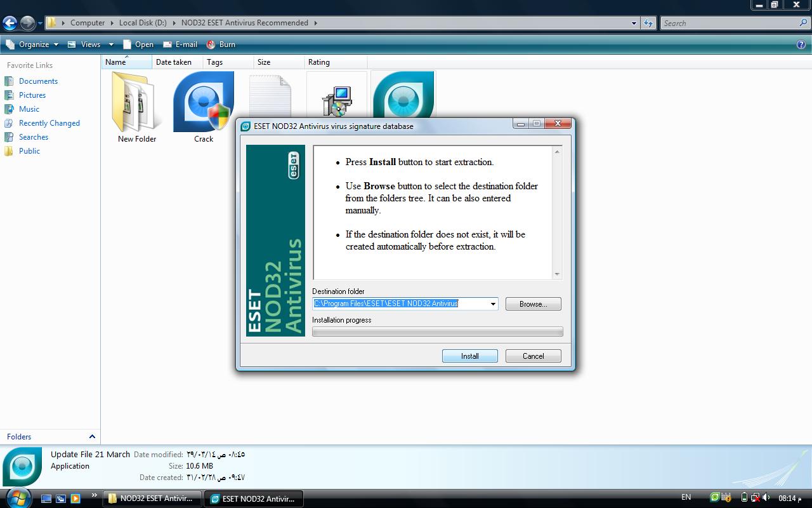Viewport: 812px width, 508px height.
Task: Click the network disconnected tray icon
Action: point(755,498)
